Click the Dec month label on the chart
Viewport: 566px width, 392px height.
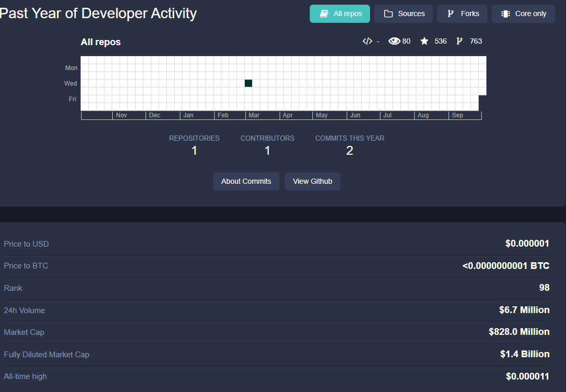154,115
